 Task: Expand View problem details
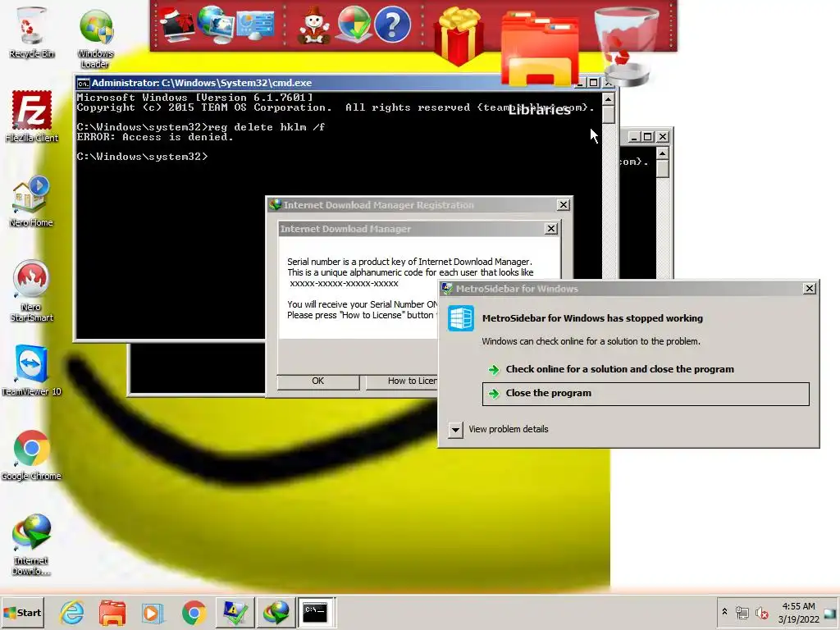tap(500, 429)
